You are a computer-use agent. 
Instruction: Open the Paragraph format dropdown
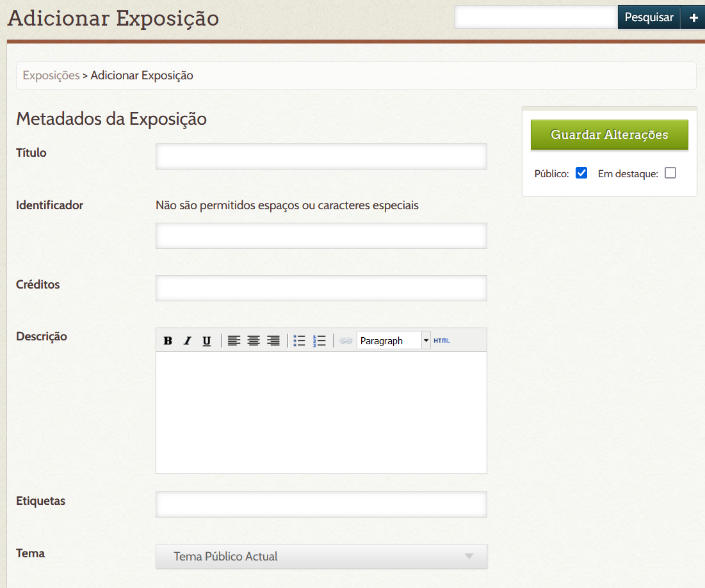425,340
